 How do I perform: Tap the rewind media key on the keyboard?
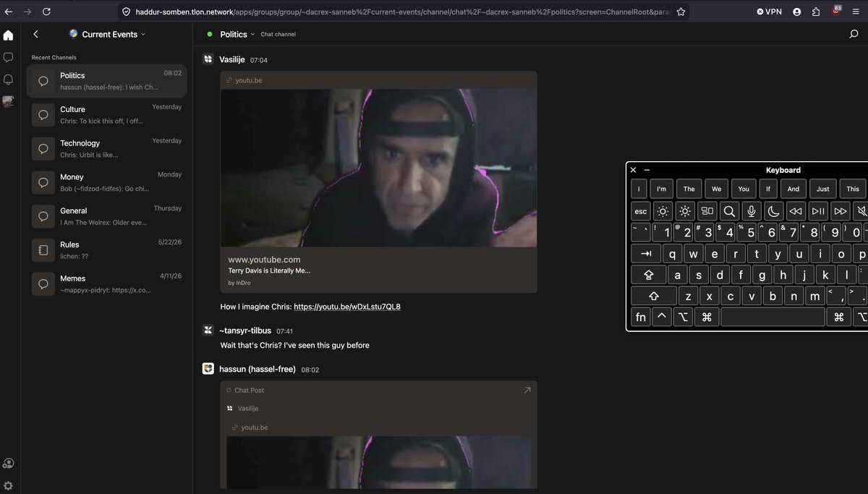(x=796, y=211)
